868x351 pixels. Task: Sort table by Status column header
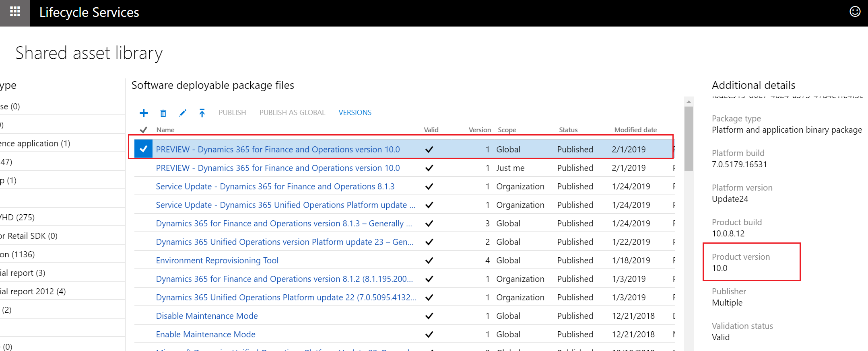(568, 130)
